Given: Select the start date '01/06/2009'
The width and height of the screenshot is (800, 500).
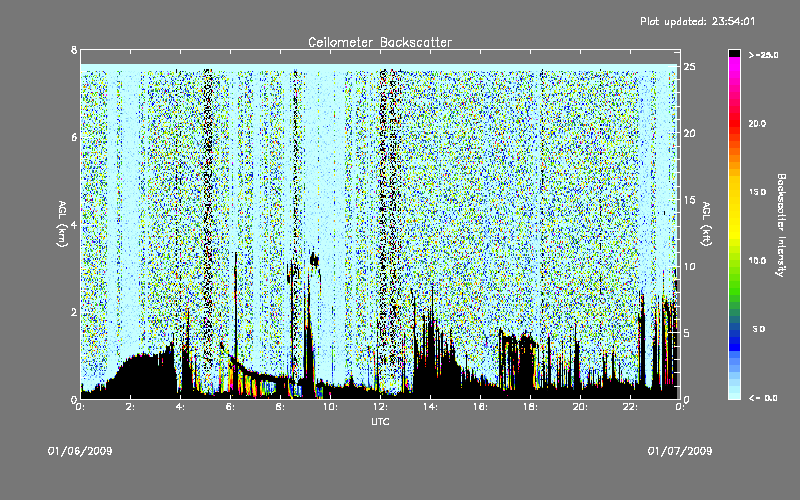Looking at the screenshot, I should (80, 451).
